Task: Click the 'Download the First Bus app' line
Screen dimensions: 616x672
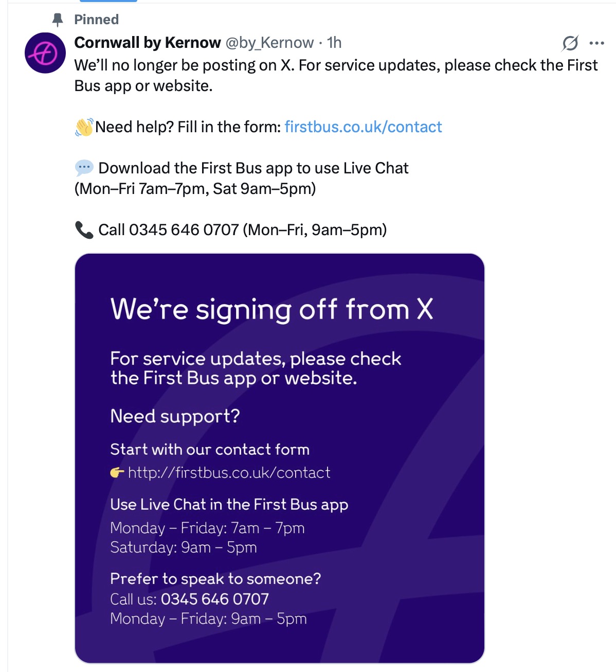Action: 253,168
